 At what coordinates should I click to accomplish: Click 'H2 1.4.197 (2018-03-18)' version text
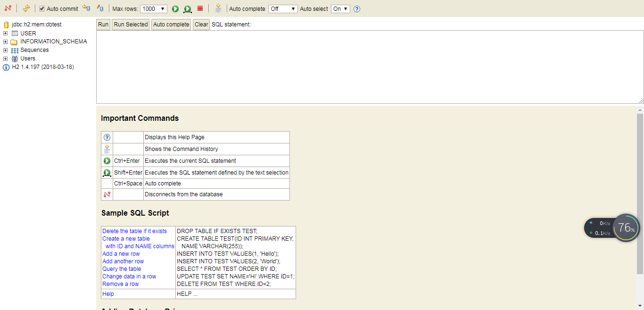(x=43, y=67)
